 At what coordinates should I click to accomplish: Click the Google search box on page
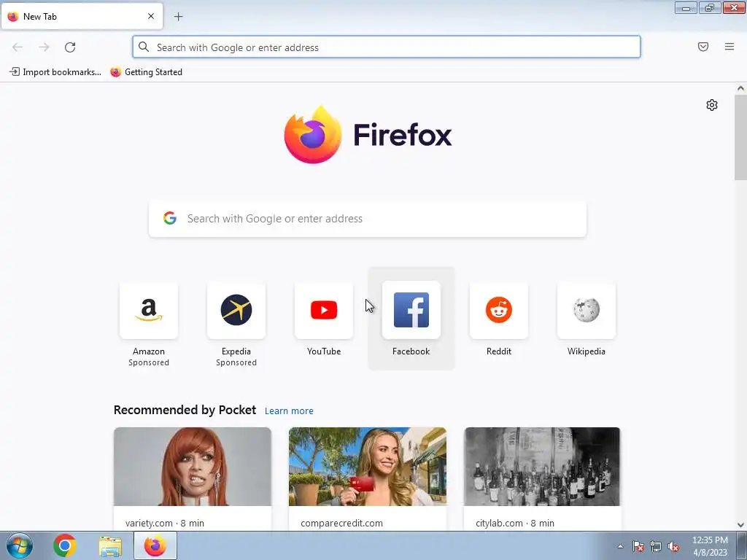(368, 219)
